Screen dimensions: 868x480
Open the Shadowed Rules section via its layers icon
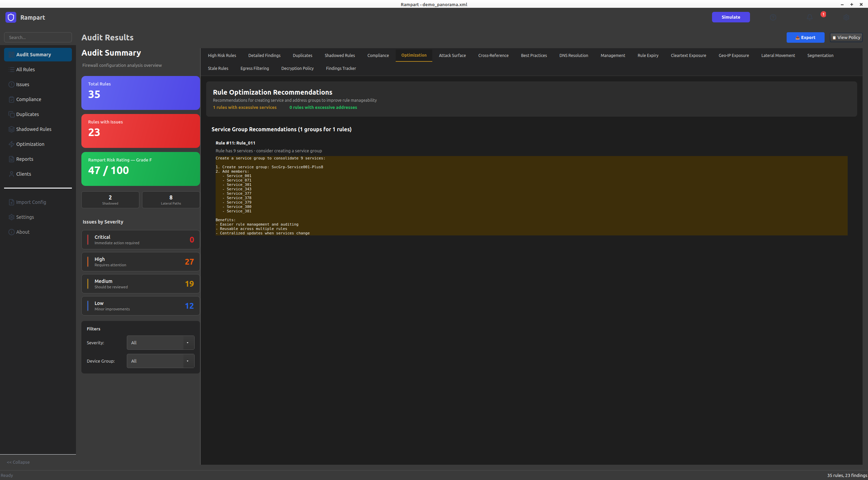[11, 129]
